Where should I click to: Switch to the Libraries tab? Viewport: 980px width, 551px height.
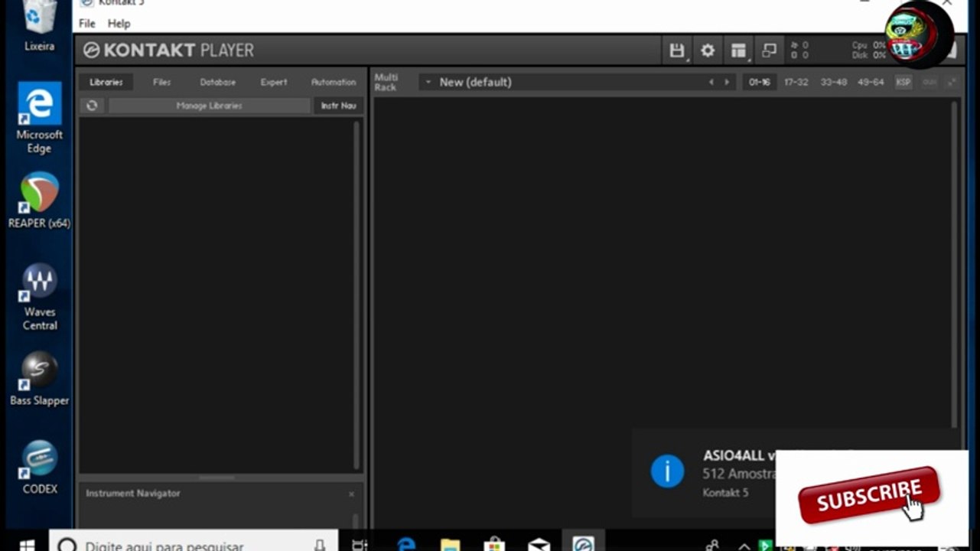[x=106, y=82]
